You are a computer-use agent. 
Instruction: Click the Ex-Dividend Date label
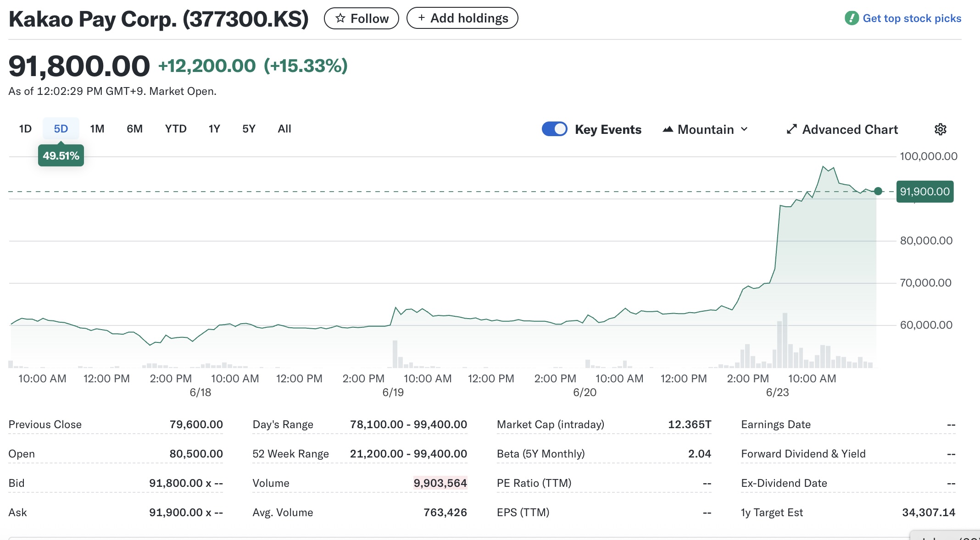coord(784,483)
